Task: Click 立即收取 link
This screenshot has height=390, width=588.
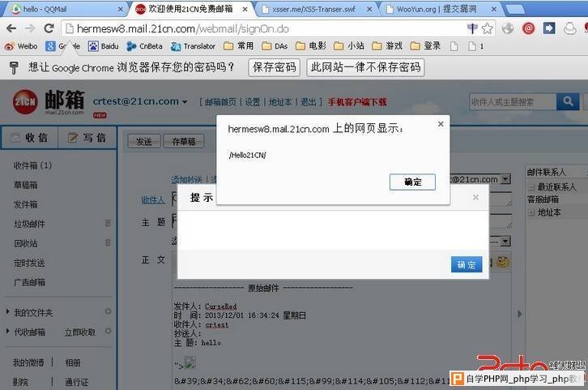Action: click(80, 332)
